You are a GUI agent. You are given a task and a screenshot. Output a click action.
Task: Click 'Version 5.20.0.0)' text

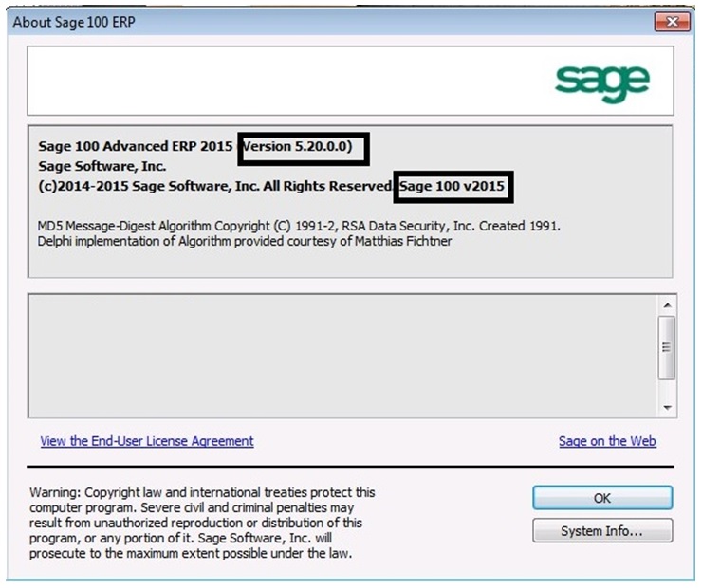point(297,146)
